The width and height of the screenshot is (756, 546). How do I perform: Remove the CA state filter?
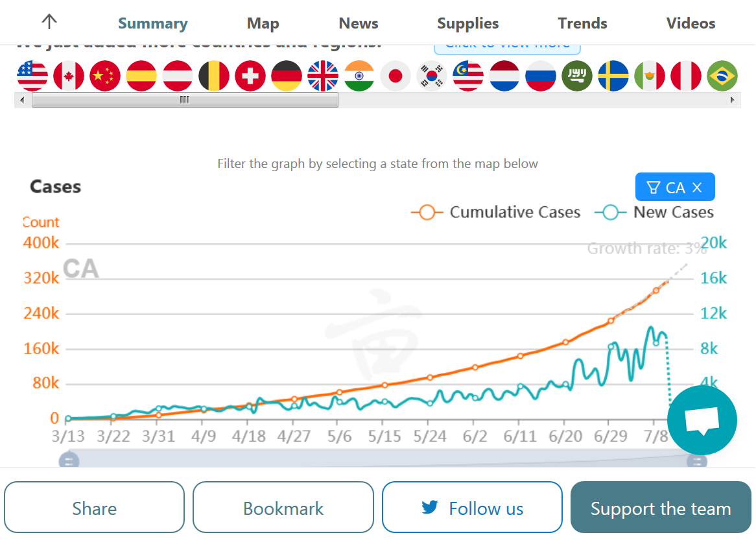click(697, 187)
